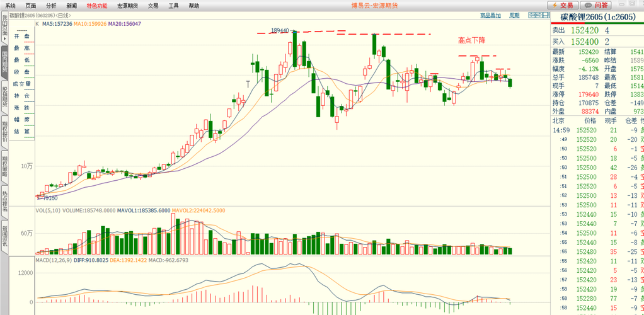The height and width of the screenshot is (315, 644).
Task: Open the 帮助 menu
Action: click(194, 6)
